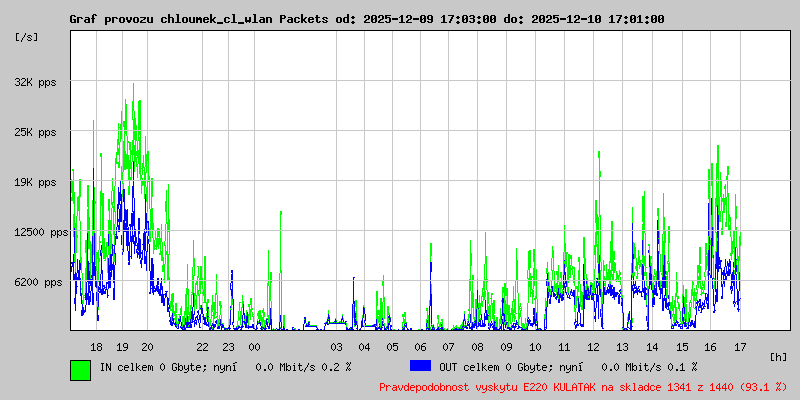Click the '[h]' hour unit label
Image resolution: width=800 pixels, height=400 pixels.
(x=779, y=357)
